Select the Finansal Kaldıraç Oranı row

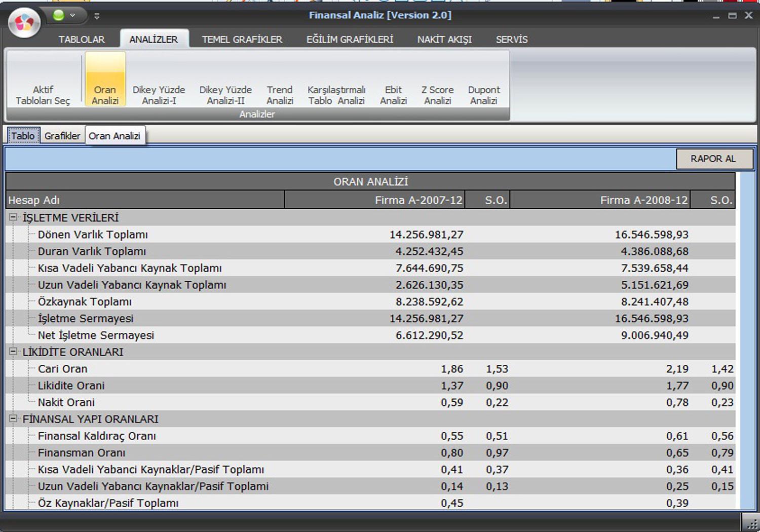370,436
